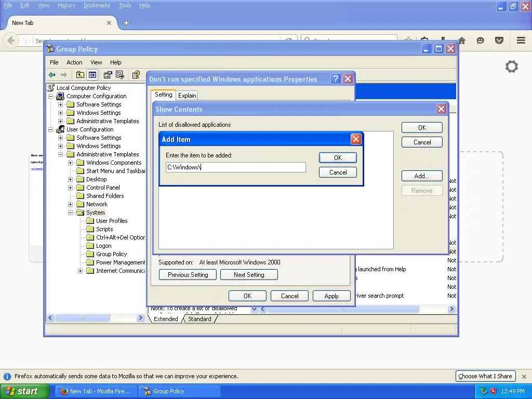Click the User Configuration node icon
532x399 pixels.
60,129
